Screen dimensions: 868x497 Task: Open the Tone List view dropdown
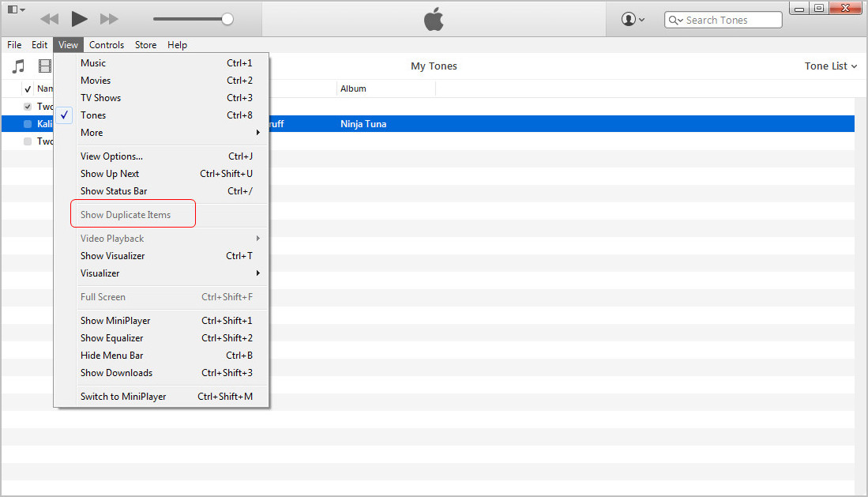point(831,66)
